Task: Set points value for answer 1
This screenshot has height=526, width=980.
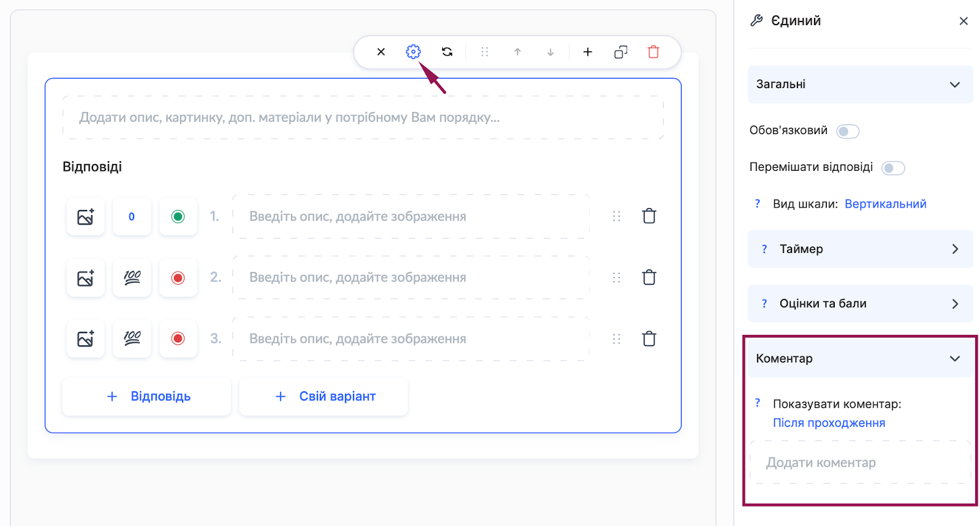Action: [x=132, y=217]
